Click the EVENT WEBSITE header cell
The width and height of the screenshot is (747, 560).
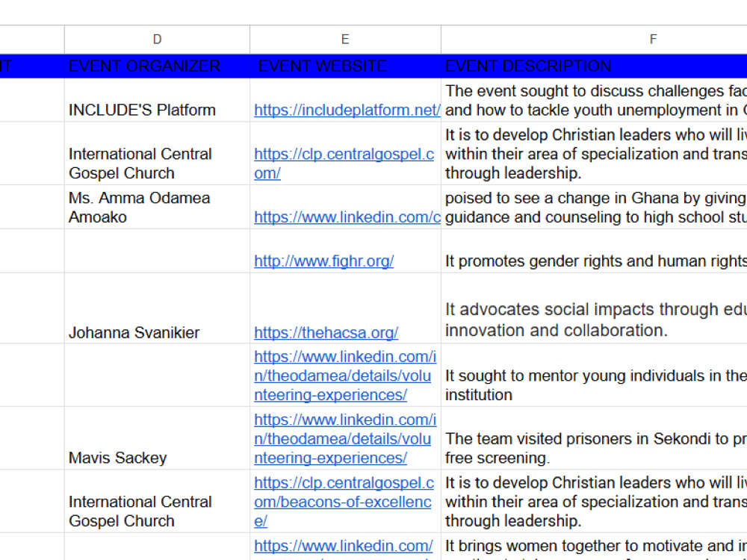(345, 66)
